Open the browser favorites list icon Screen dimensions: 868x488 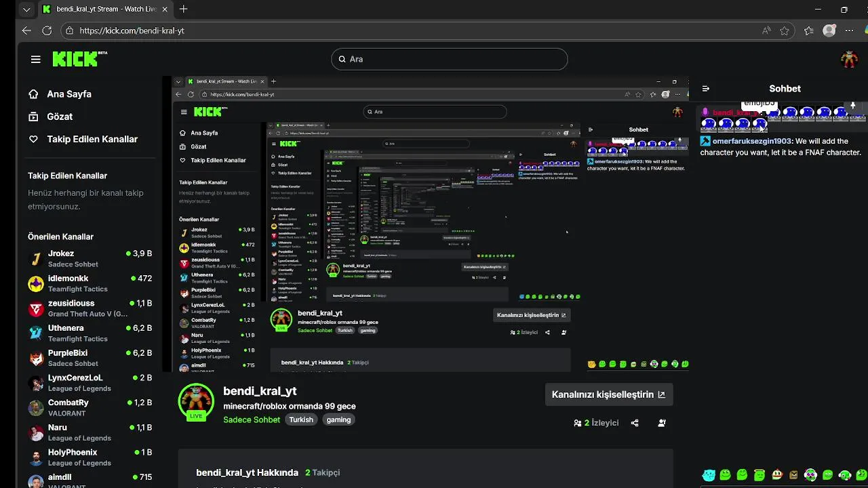(x=808, y=30)
